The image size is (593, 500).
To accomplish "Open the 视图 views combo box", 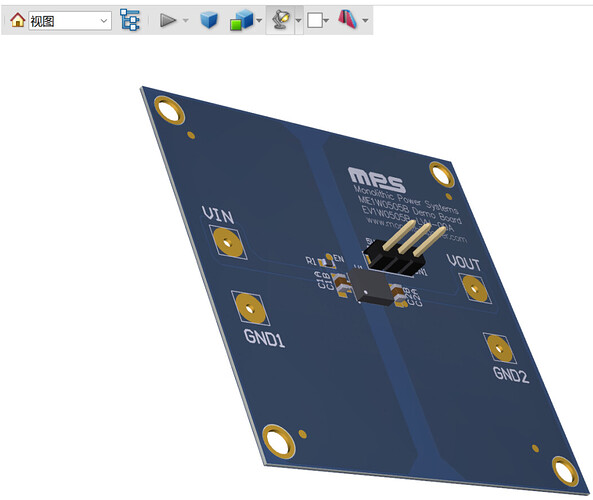I will 70,20.
